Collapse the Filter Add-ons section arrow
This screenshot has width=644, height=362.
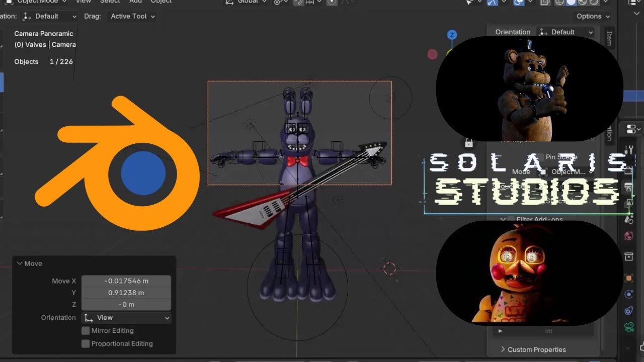click(x=502, y=220)
